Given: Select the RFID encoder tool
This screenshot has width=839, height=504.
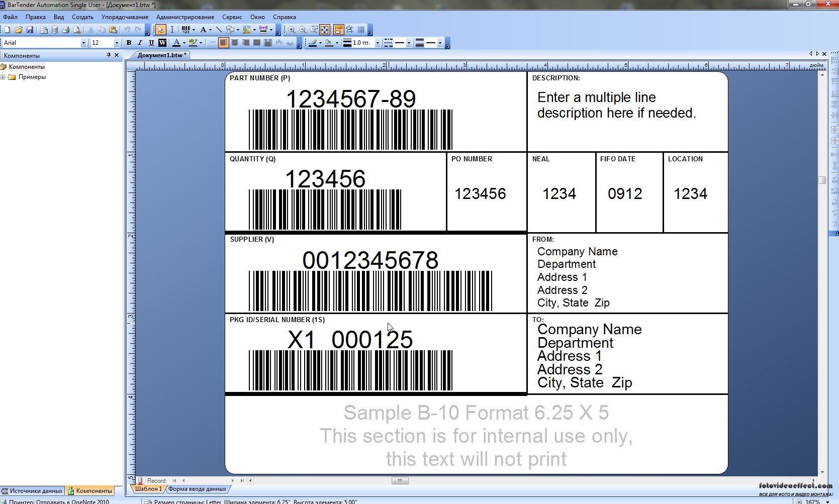Looking at the screenshot, I should click(263, 30).
